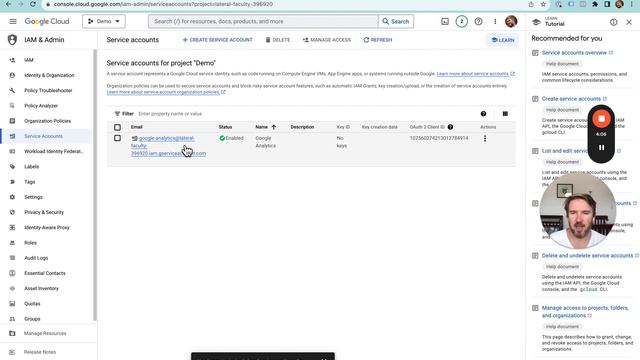Open the three-dot settings menu in header
The width and height of the screenshot is (640, 360).
[495, 21]
